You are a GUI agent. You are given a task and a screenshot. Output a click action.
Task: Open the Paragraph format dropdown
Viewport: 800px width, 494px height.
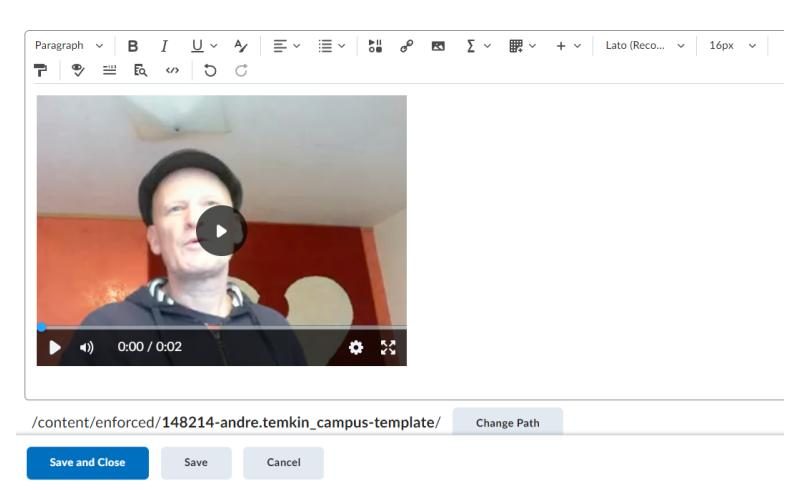coord(68,47)
